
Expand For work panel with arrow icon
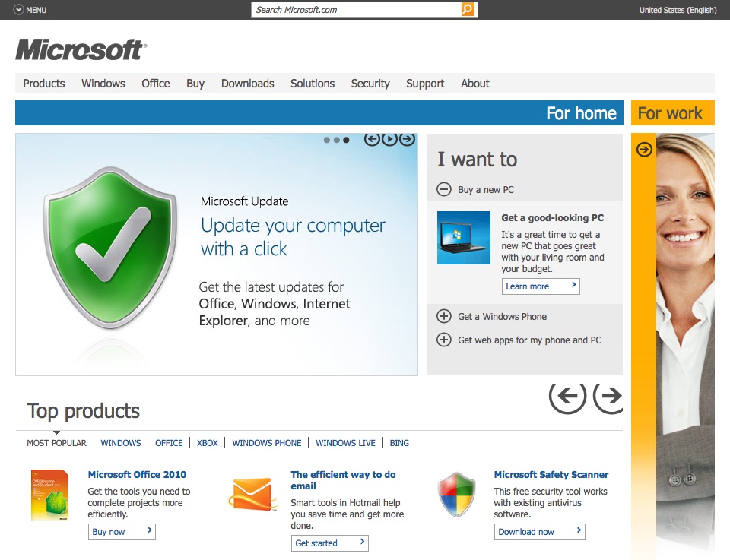[644, 149]
